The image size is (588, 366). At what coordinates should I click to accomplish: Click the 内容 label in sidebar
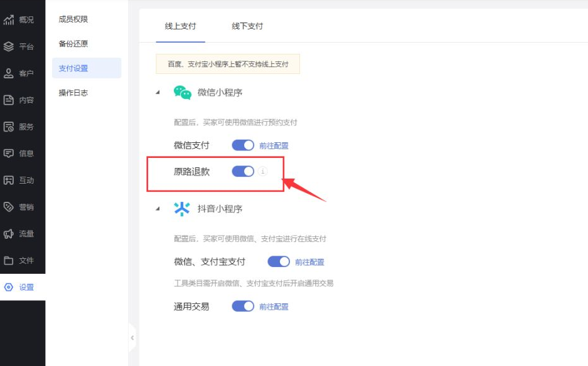click(26, 100)
